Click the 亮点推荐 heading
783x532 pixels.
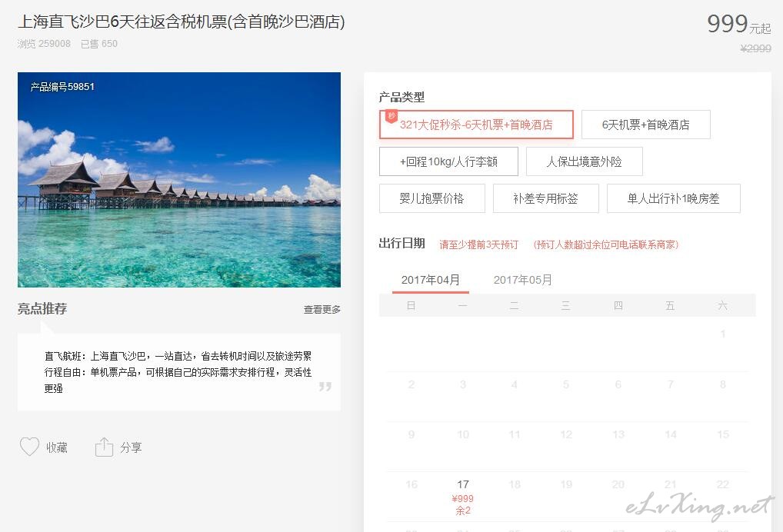42,308
